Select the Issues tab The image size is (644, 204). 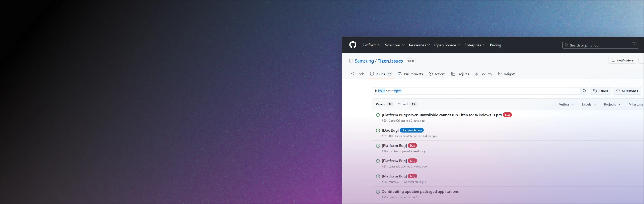381,74
